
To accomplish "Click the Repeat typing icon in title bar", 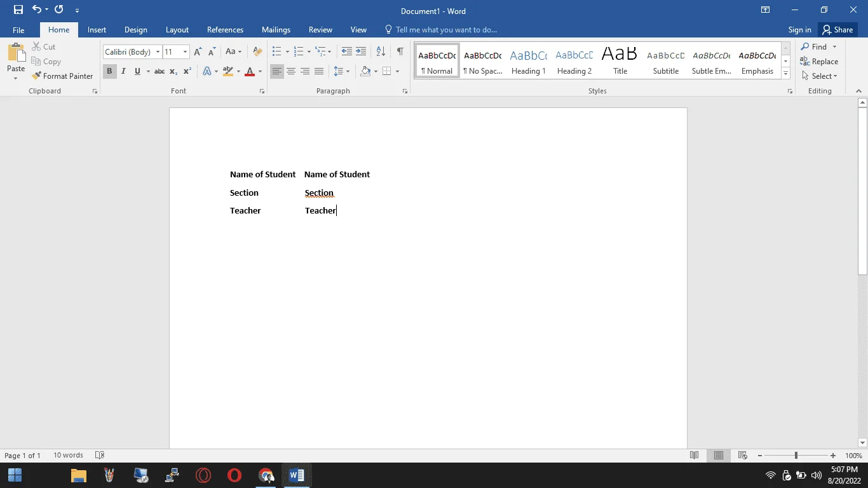I will pyautogui.click(x=59, y=10).
